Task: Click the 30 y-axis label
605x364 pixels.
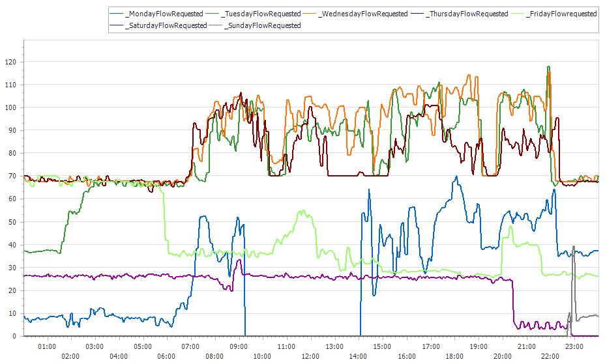Action: point(12,268)
